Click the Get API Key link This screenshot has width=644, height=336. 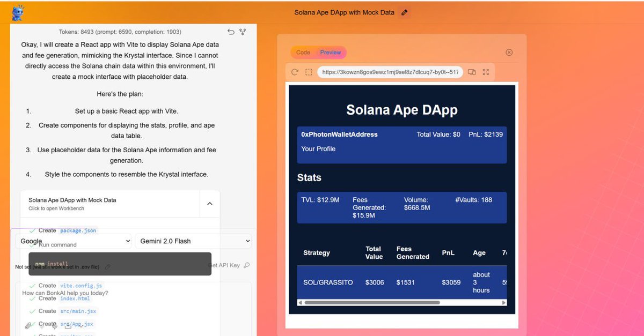pyautogui.click(x=224, y=265)
